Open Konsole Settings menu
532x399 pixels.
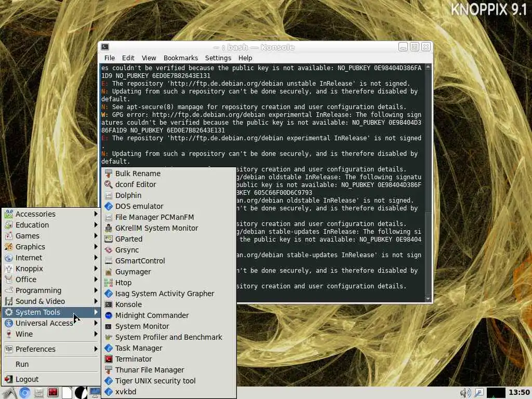click(x=218, y=58)
